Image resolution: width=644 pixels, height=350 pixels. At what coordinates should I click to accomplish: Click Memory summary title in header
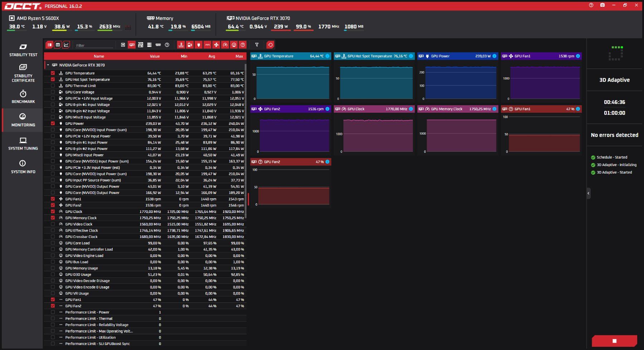pos(165,18)
